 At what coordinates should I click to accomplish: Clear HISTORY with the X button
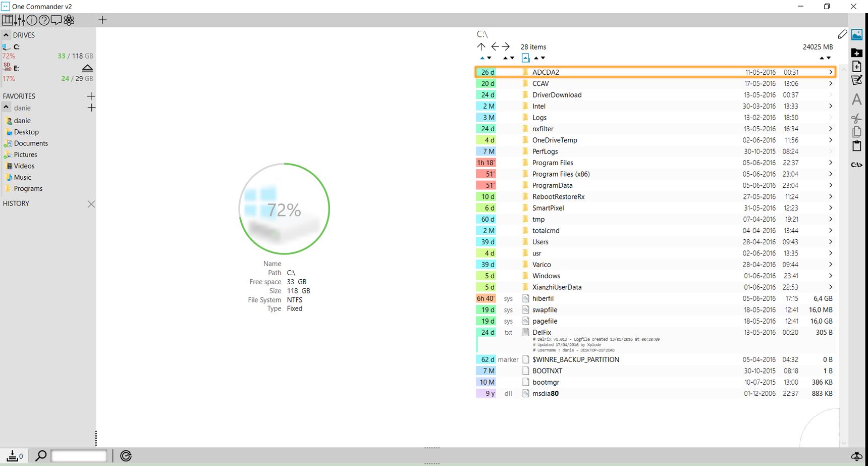coord(91,204)
